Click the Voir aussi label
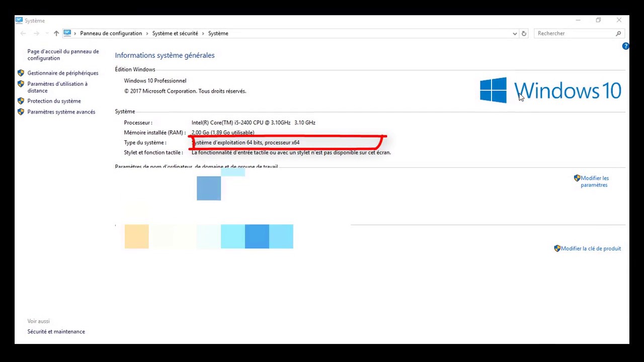 [x=38, y=321]
